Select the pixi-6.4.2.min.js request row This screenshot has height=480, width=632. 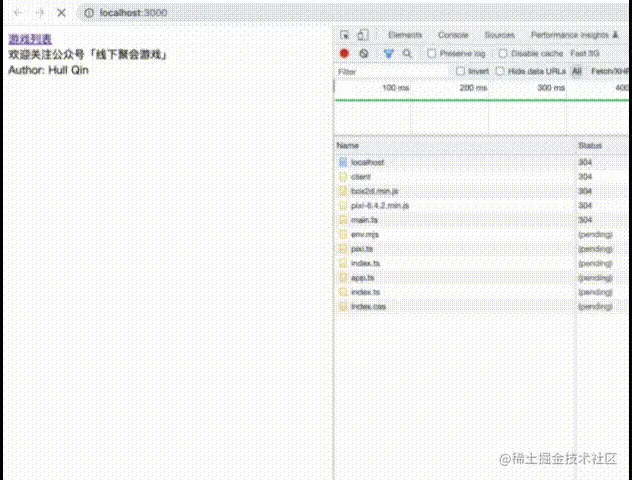[481, 206]
